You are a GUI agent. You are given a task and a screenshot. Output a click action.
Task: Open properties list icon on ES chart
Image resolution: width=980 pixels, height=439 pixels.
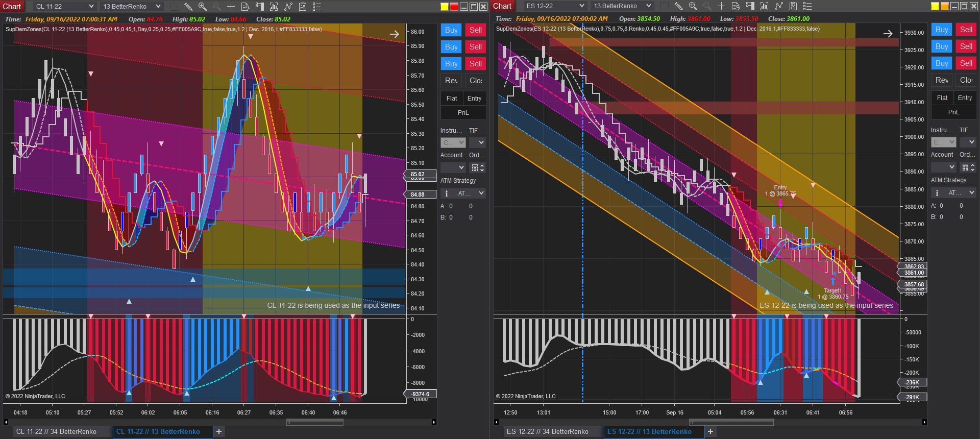(x=807, y=6)
